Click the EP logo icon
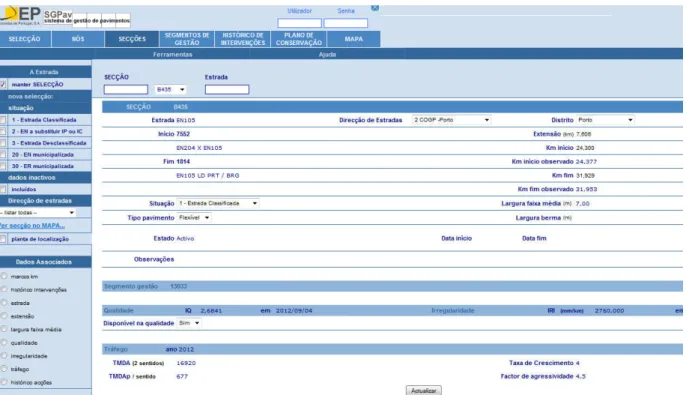The width and height of the screenshot is (686, 395). click(x=21, y=15)
